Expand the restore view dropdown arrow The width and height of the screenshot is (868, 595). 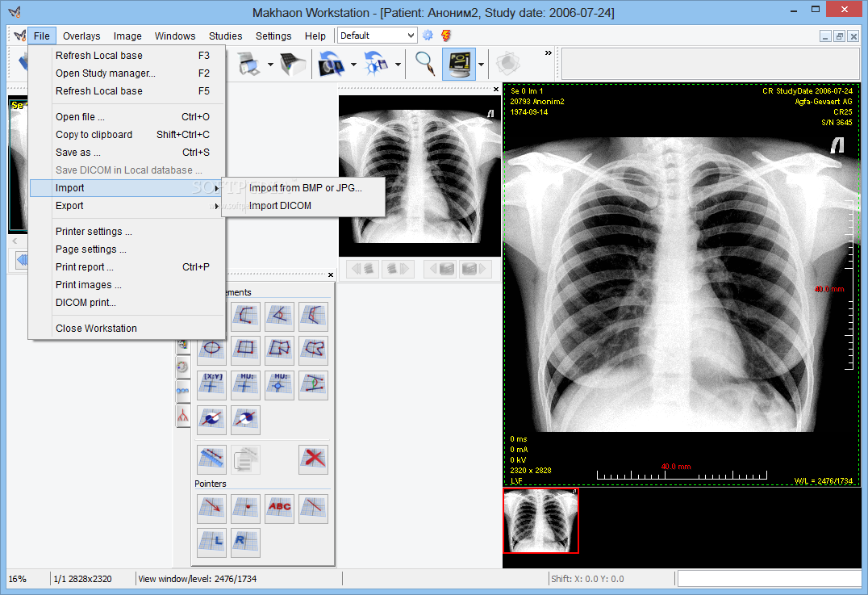click(353, 65)
